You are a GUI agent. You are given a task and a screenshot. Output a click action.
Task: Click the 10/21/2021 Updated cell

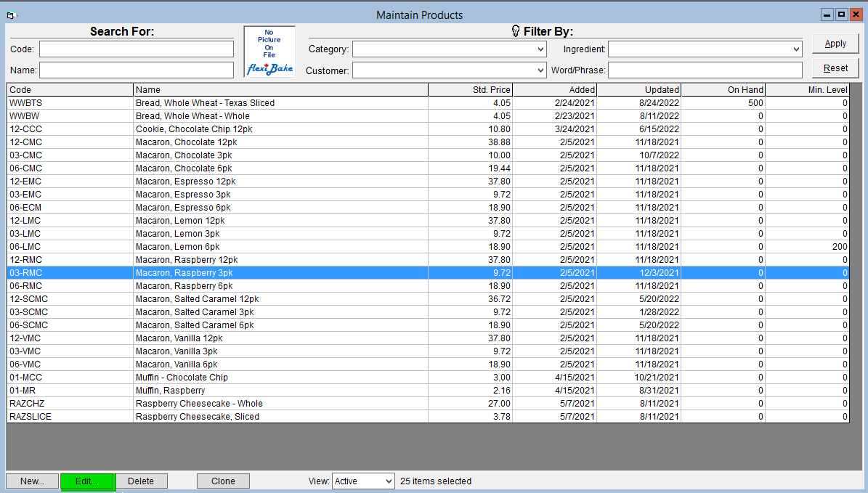pos(638,378)
